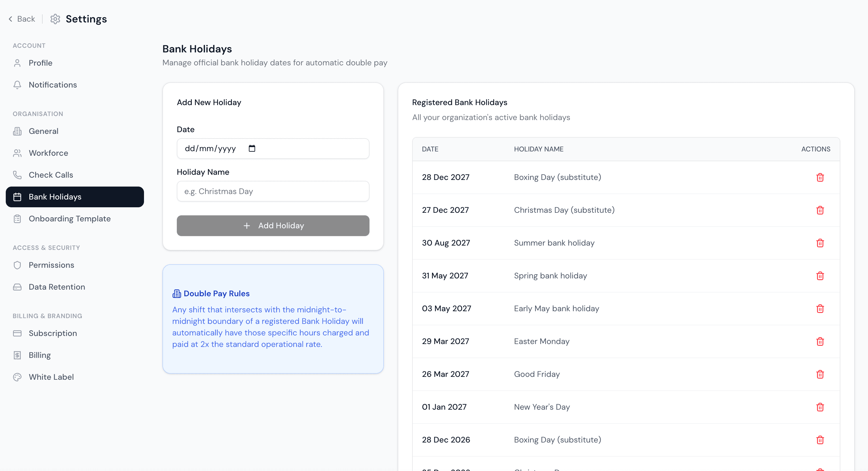Viewport: 868px width, 471px height.
Task: Click the Bank Holidays calendar icon in sidebar
Action: point(17,197)
